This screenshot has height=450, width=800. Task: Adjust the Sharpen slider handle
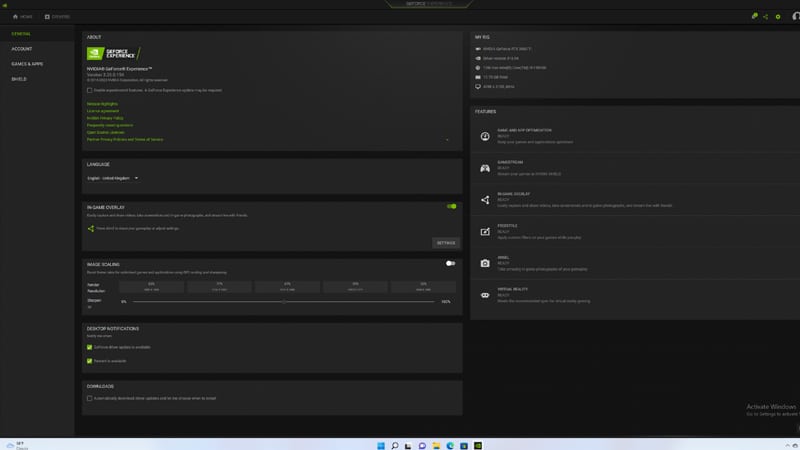284,301
